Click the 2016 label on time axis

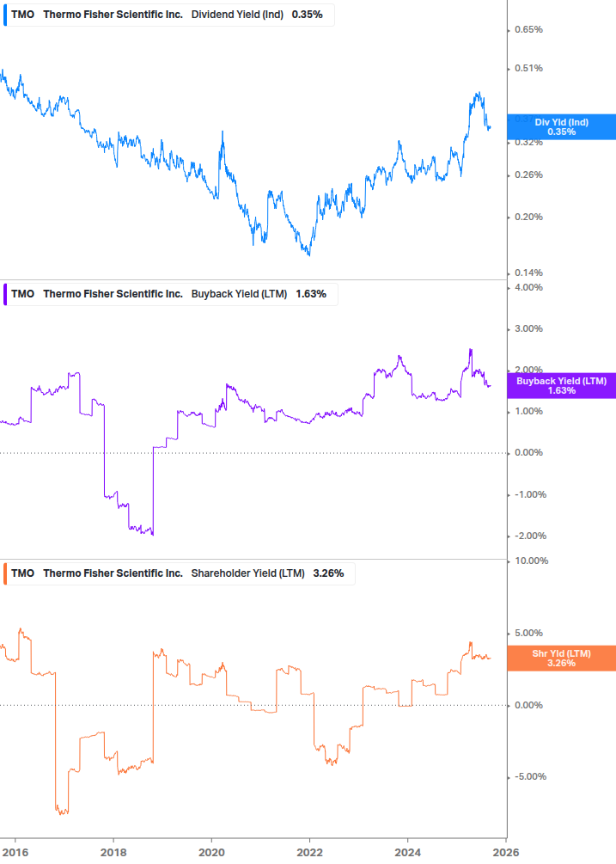[15, 853]
